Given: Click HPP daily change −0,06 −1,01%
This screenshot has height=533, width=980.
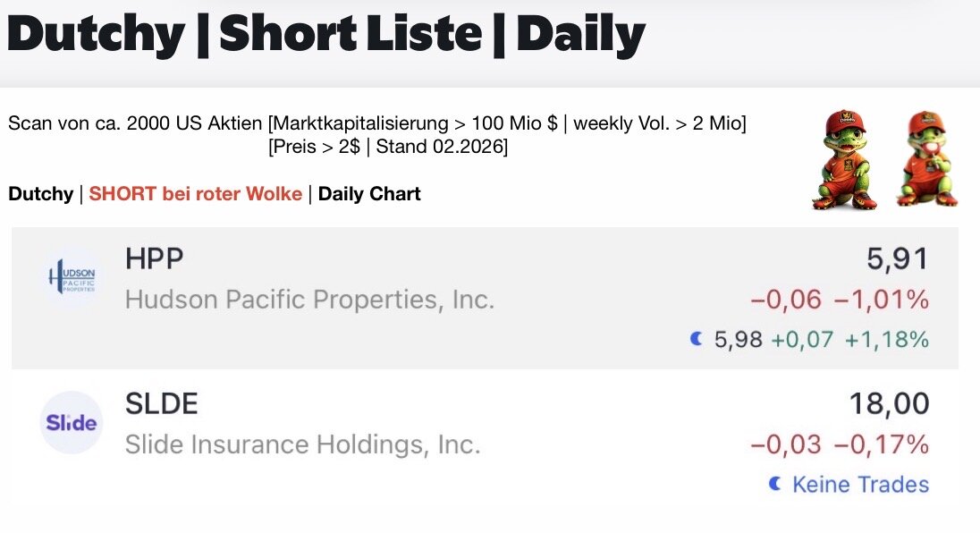Looking at the screenshot, I should tap(840, 300).
